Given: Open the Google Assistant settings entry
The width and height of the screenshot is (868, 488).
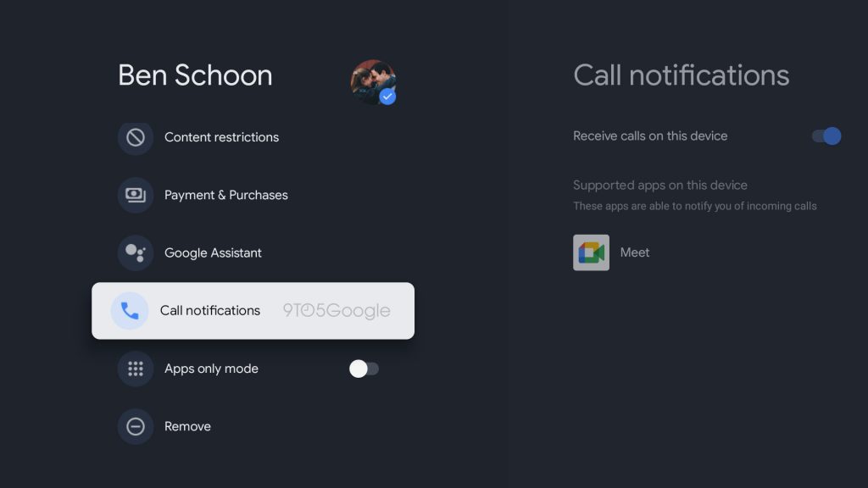Looking at the screenshot, I should click(213, 252).
